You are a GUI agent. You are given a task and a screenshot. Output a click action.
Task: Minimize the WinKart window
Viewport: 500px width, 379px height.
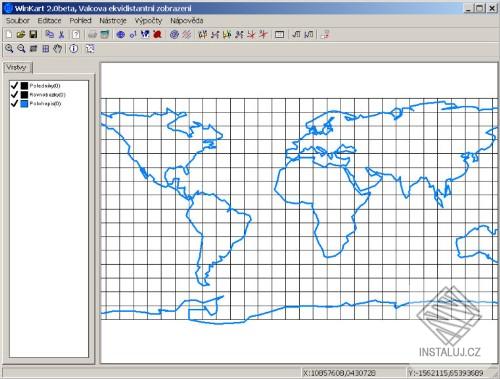click(468, 8)
